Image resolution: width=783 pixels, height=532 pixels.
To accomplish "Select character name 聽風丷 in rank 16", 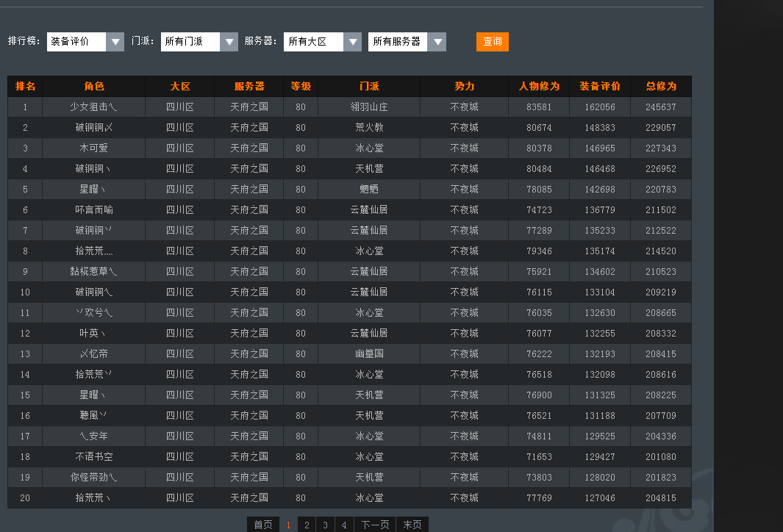I will (94, 415).
